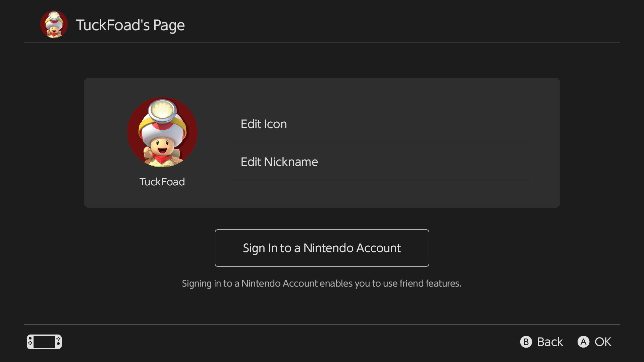Confirm with the OK label
The height and width of the screenshot is (362, 644).
(x=602, y=342)
